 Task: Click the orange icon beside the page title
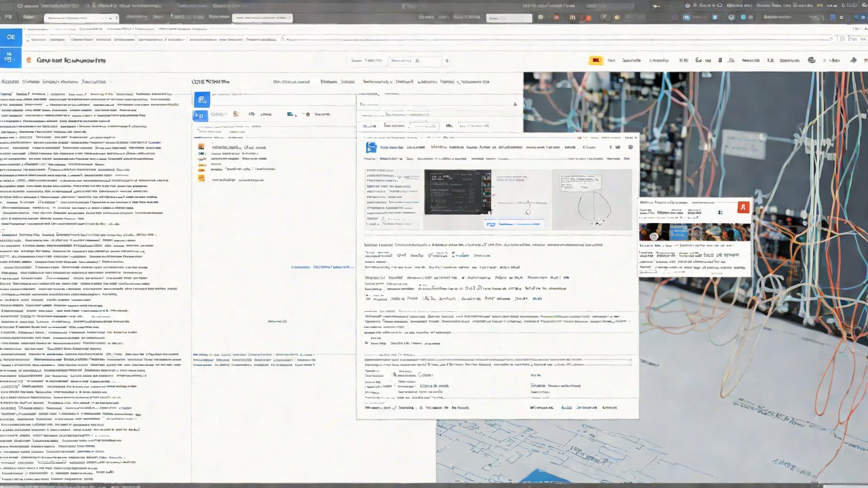tap(28, 60)
